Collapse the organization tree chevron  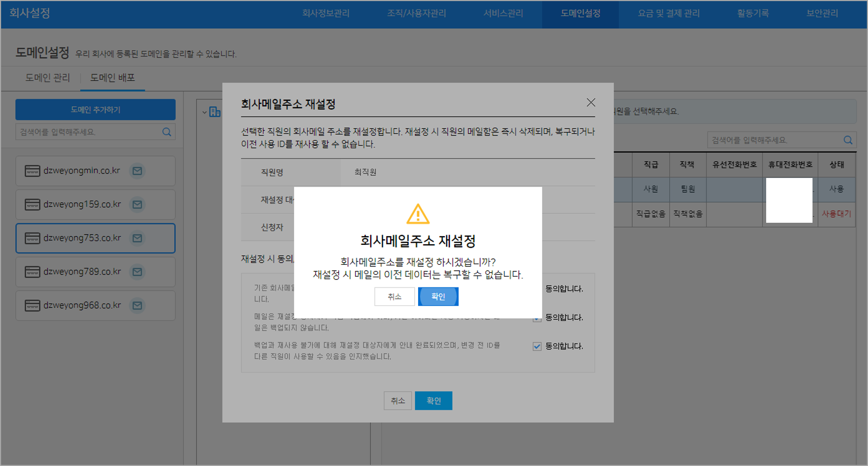[x=205, y=112]
